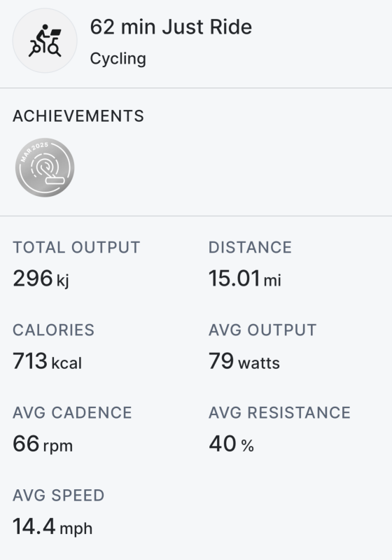Click the 79 watts value
The height and width of the screenshot is (560, 392).
click(244, 361)
